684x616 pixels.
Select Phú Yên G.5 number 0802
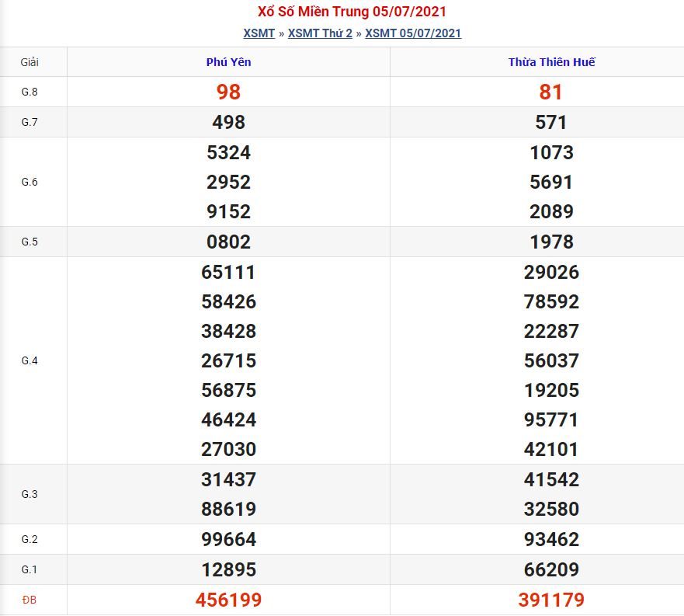(x=228, y=242)
